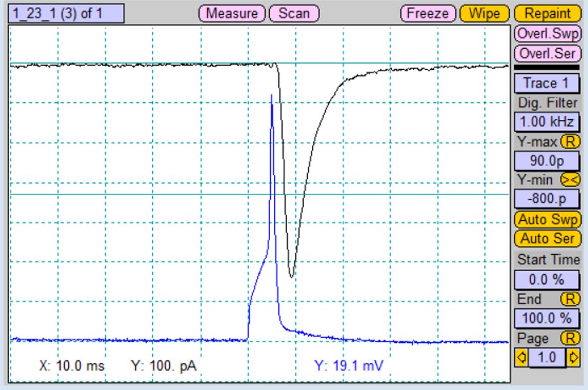Click the Measure button
The height and width of the screenshot is (390, 588).
click(x=232, y=14)
